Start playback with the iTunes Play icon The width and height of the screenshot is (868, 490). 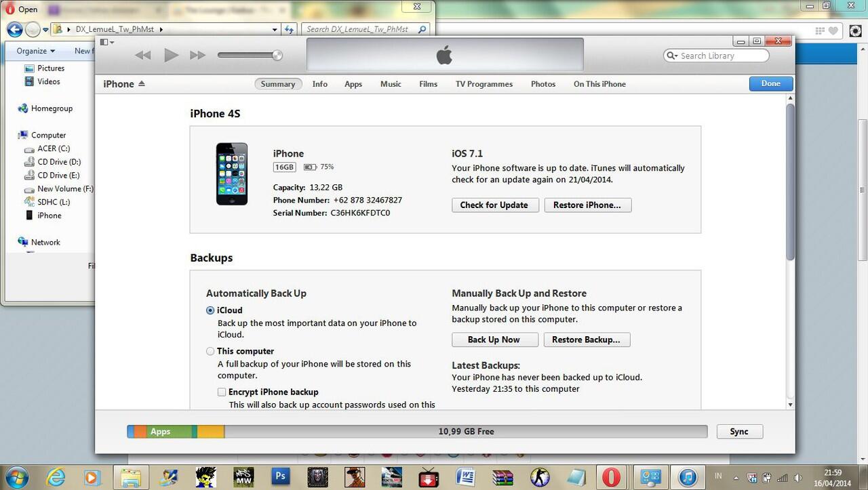pyautogui.click(x=171, y=56)
